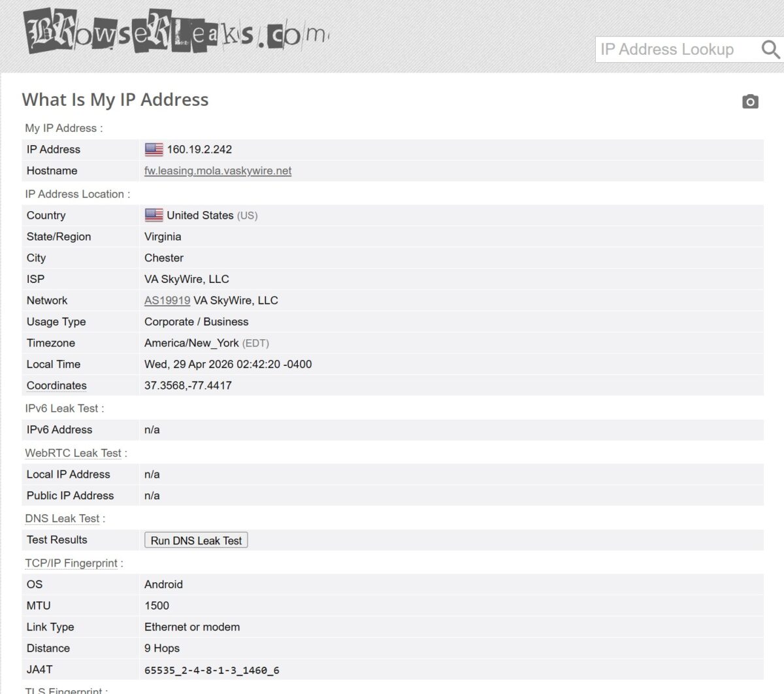Viewport: 784px width, 694px height.
Task: Click the Android OS value
Action: pyautogui.click(x=163, y=584)
